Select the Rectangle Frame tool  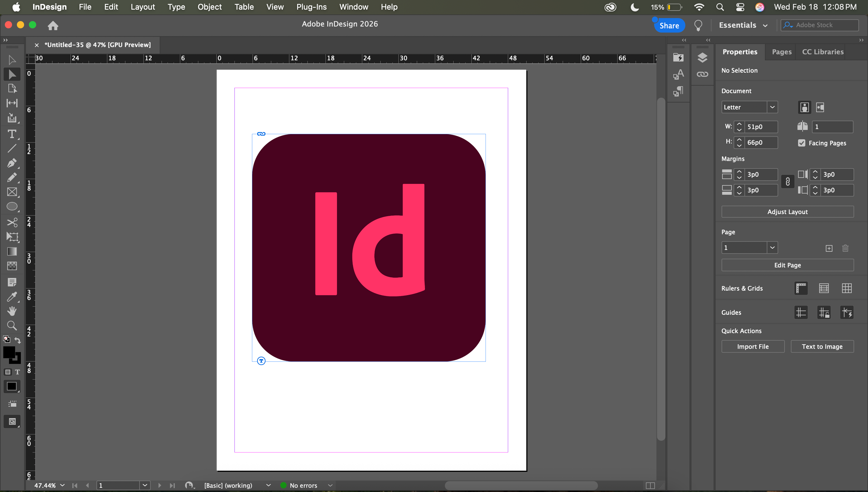pos(12,192)
